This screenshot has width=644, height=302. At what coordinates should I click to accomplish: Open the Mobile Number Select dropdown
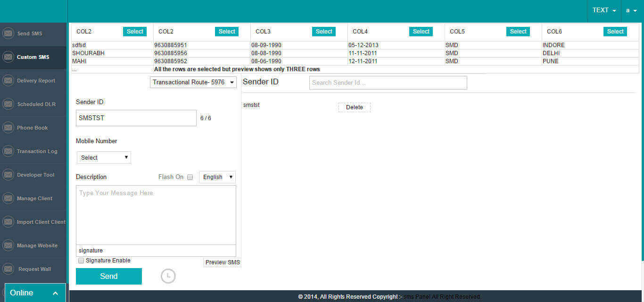tap(104, 158)
